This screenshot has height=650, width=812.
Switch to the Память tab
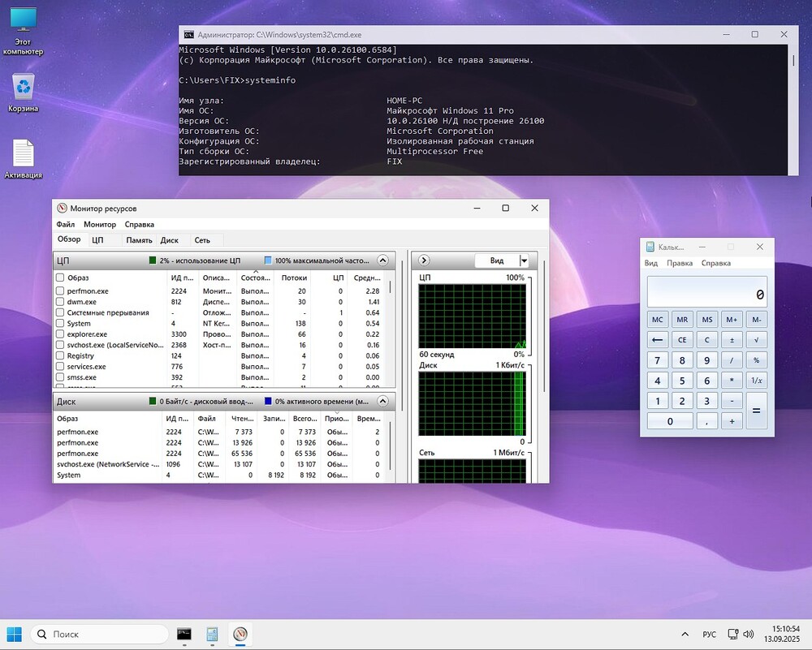pyautogui.click(x=139, y=240)
